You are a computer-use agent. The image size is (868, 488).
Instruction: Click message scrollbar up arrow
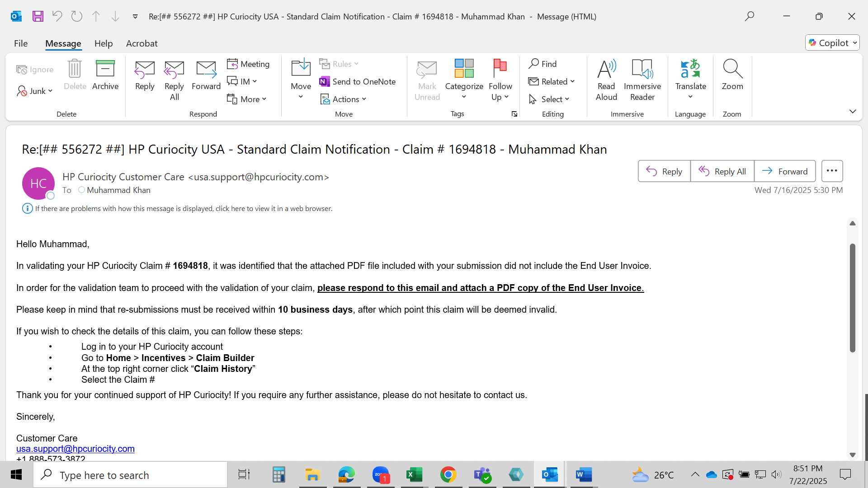pyautogui.click(x=853, y=223)
